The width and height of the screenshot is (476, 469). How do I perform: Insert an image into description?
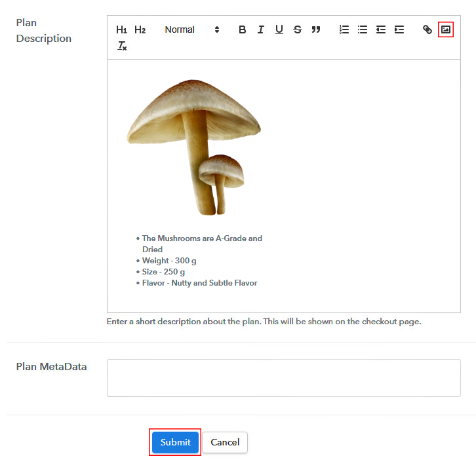coord(446,29)
